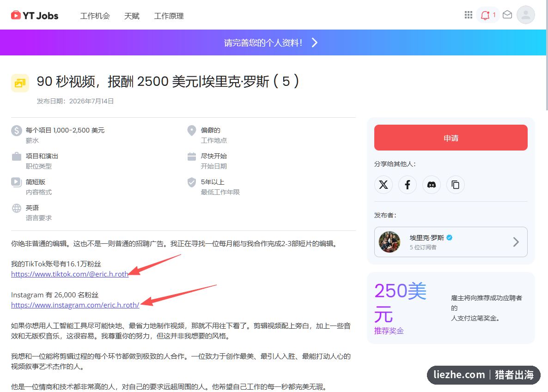Click the 尽快开始 text
The image size is (548, 392).
point(213,156)
